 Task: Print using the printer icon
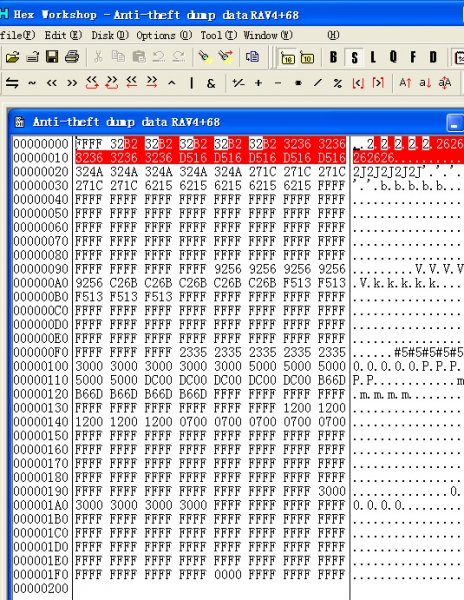pyautogui.click(x=72, y=57)
